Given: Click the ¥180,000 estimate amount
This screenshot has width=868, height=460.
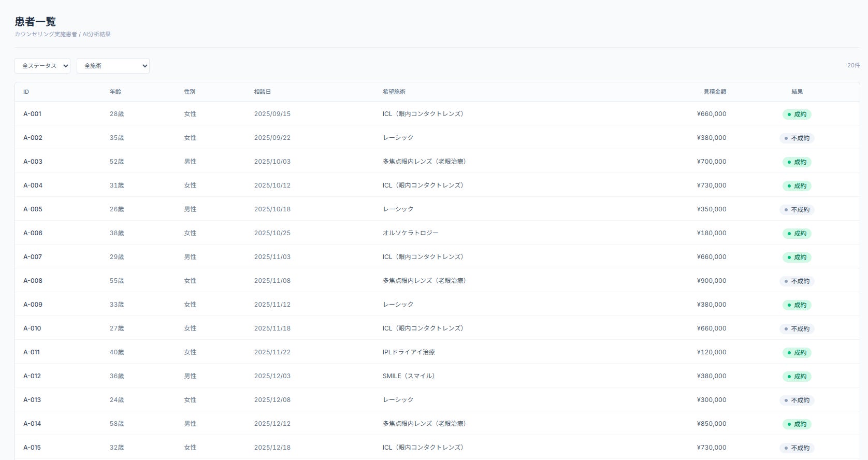Looking at the screenshot, I should [712, 233].
